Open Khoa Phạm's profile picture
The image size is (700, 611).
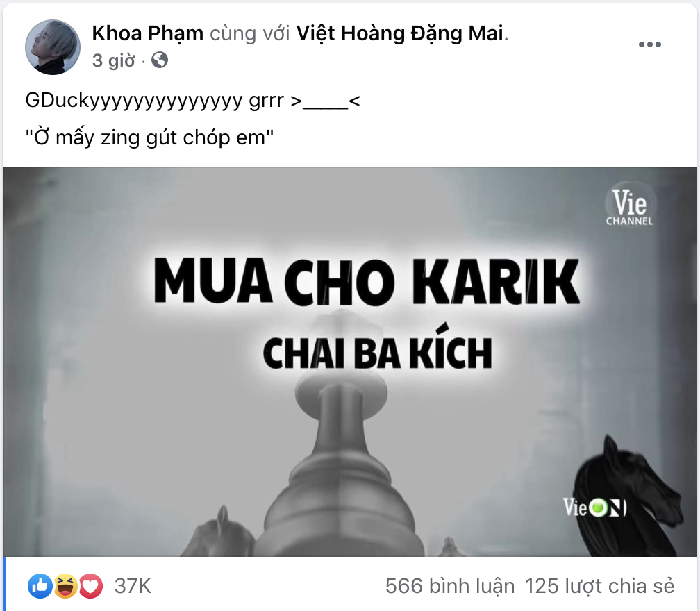pyautogui.click(x=53, y=47)
